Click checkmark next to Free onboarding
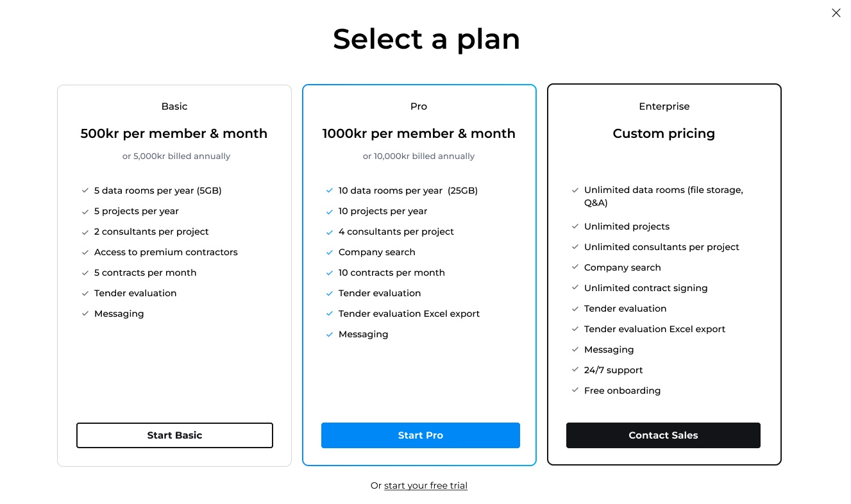This screenshot has width=851, height=504. click(575, 391)
